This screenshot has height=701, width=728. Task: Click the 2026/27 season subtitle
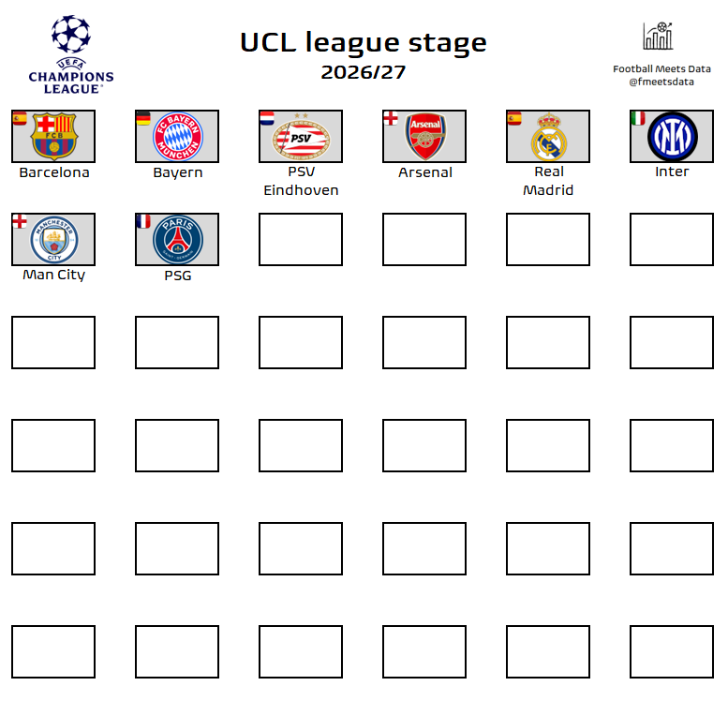coord(364,72)
